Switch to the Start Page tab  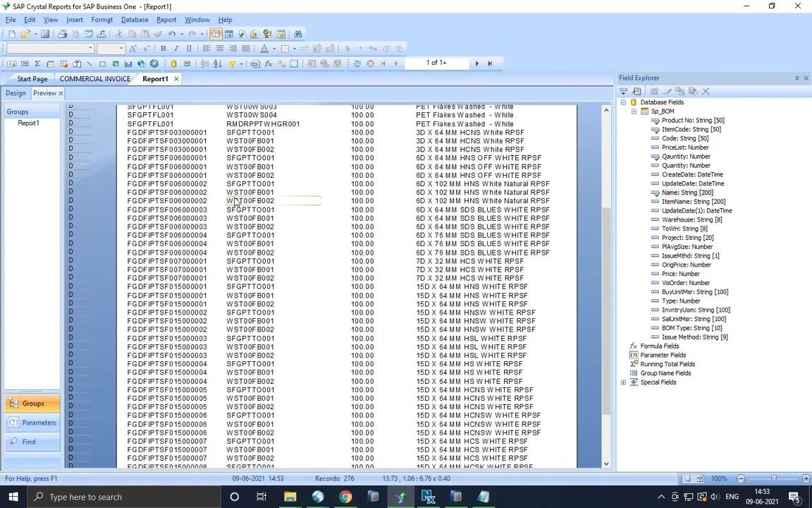click(32, 79)
